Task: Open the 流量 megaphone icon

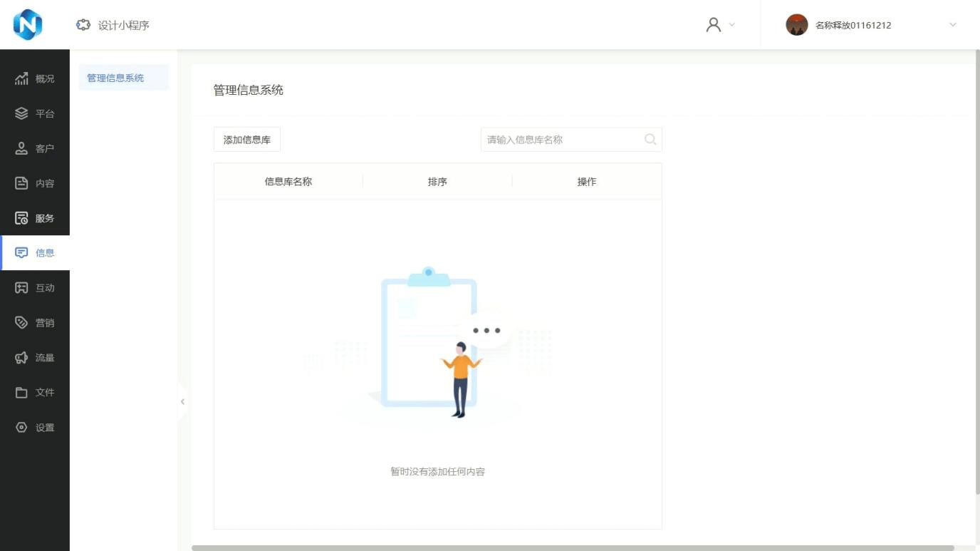Action: [21, 358]
